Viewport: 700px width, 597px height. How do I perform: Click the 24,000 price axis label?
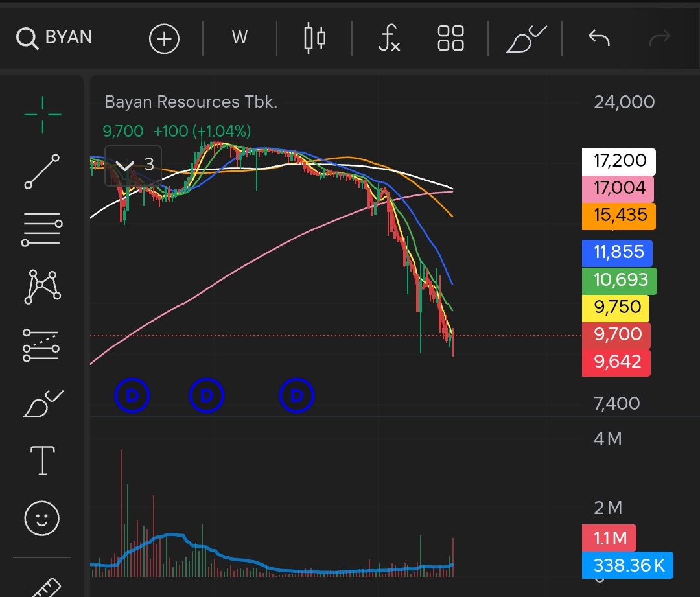(x=624, y=102)
